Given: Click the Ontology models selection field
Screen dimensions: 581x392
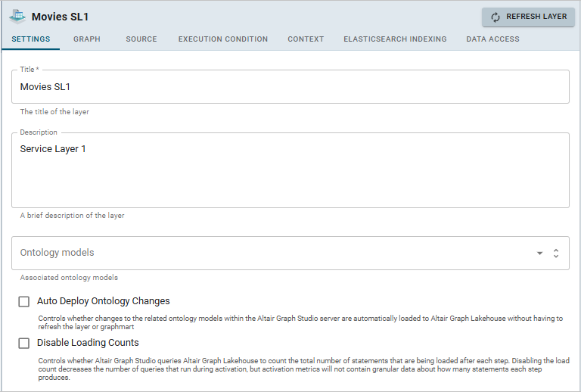Looking at the screenshot, I should pos(265,254).
